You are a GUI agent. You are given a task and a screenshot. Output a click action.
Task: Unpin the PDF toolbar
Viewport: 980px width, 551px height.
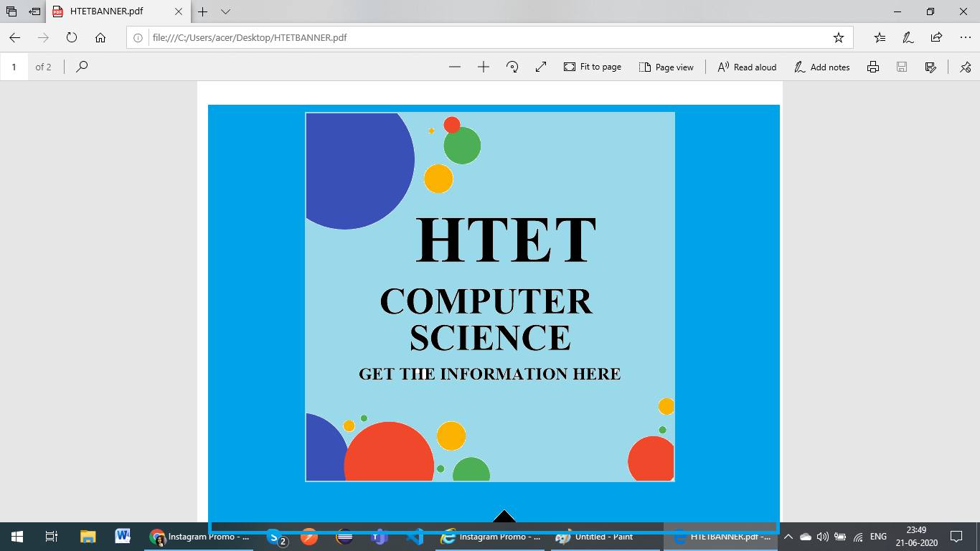point(966,67)
